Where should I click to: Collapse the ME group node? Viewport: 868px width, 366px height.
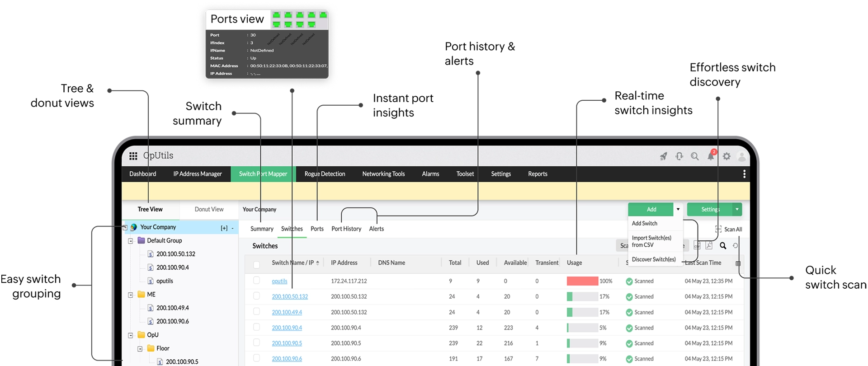coord(131,295)
